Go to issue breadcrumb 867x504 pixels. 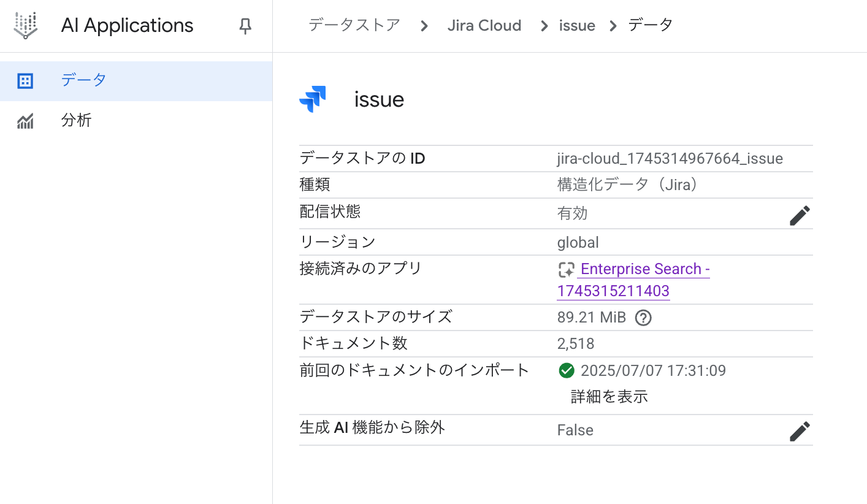click(x=577, y=26)
